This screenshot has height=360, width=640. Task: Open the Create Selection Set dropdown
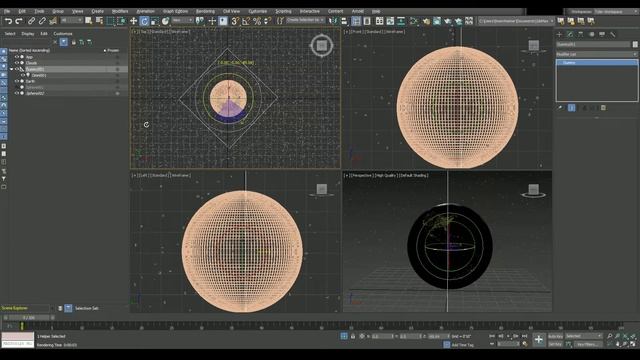click(305, 20)
